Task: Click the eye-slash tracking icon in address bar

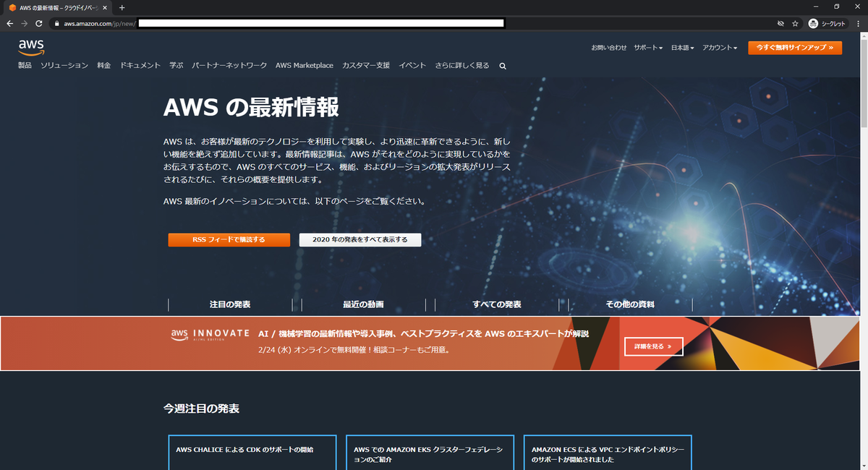Action: 780,23
